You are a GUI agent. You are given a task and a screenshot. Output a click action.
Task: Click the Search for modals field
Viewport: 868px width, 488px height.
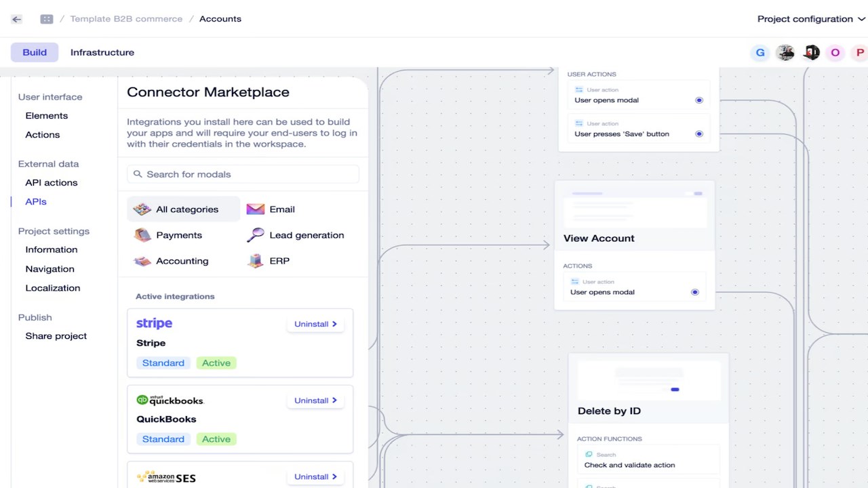(243, 174)
